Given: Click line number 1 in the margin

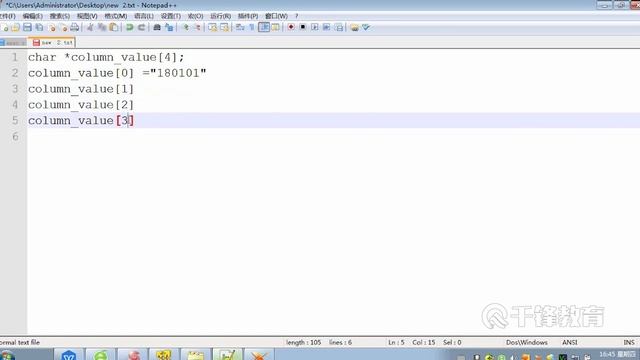Looking at the screenshot, I should point(15,57).
